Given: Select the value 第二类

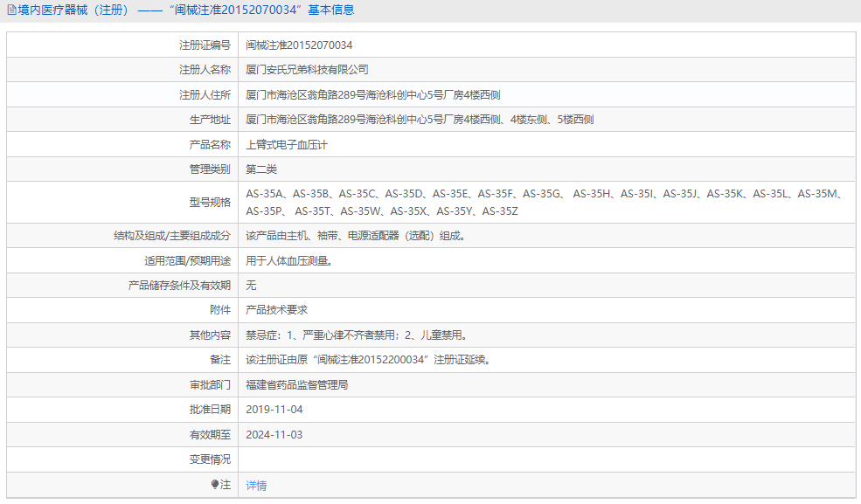Looking at the screenshot, I should (x=261, y=169).
